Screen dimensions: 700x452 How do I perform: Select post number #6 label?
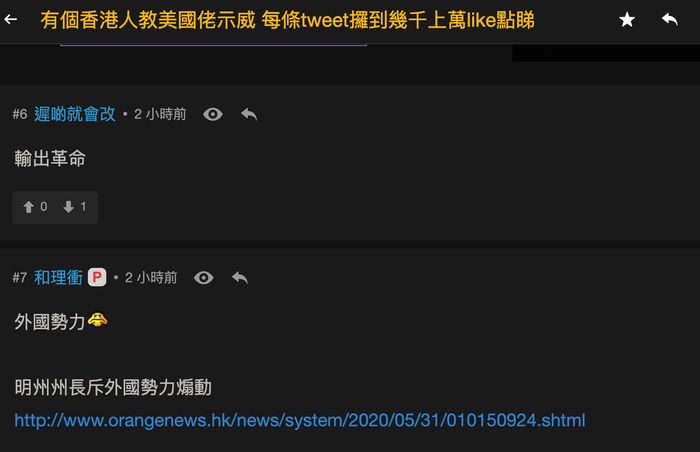pyautogui.click(x=20, y=114)
